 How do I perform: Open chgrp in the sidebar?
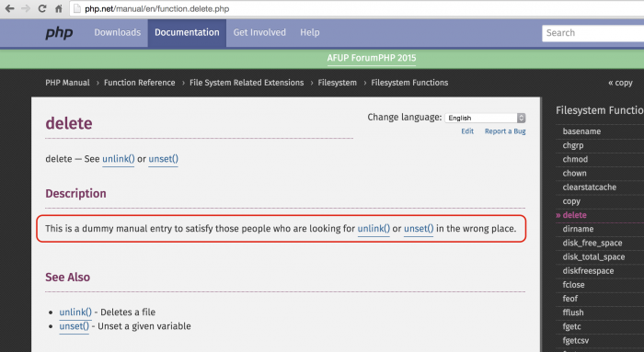[x=573, y=145]
